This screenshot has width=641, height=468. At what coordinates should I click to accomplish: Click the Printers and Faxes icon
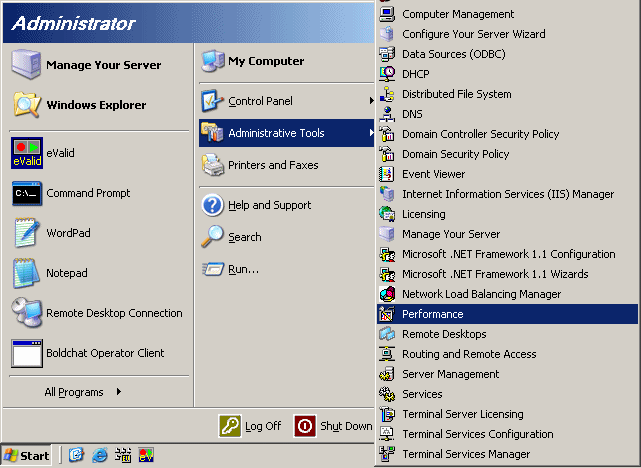click(x=213, y=165)
